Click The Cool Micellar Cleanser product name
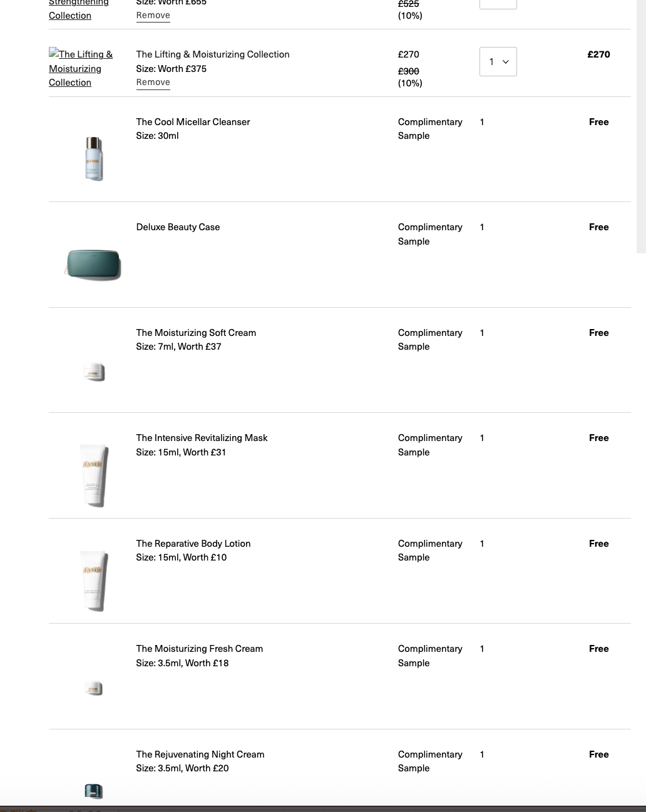Viewport: 646px width, 812px height. click(193, 122)
